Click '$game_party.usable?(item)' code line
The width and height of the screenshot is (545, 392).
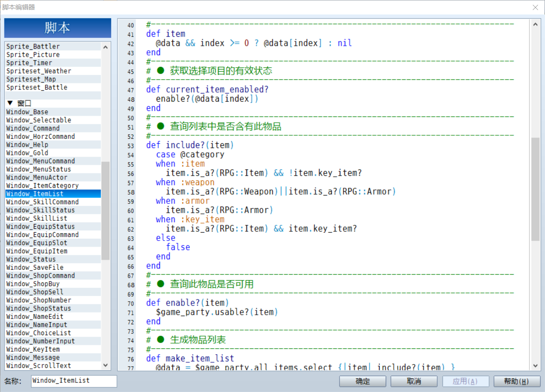[217, 312]
